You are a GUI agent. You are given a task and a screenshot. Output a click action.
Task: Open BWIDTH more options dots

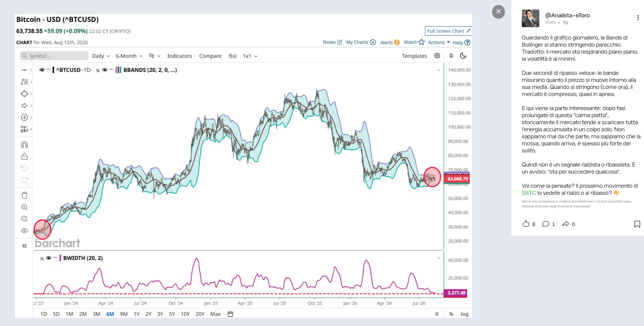click(55, 258)
